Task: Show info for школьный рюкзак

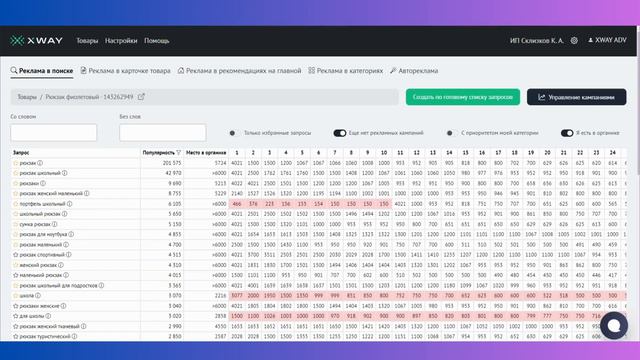Action: click(64, 214)
